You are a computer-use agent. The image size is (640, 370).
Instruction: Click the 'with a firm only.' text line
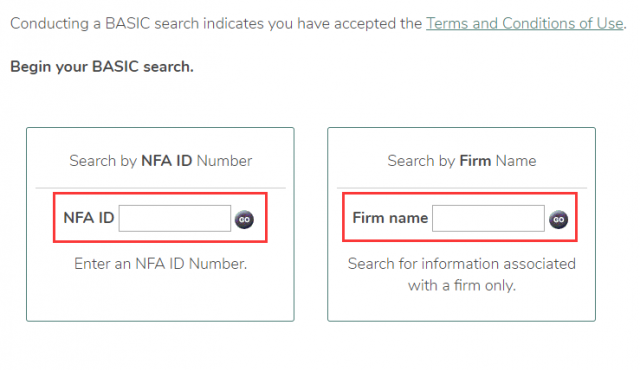tap(462, 286)
